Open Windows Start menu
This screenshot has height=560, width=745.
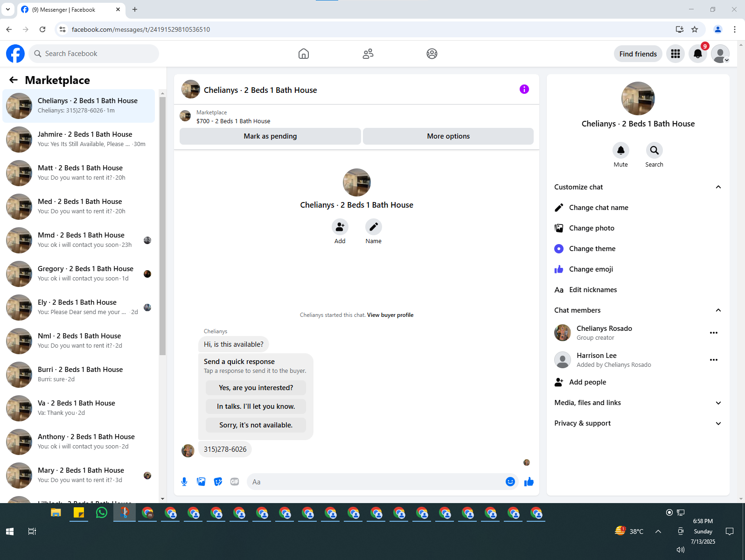[x=10, y=532]
